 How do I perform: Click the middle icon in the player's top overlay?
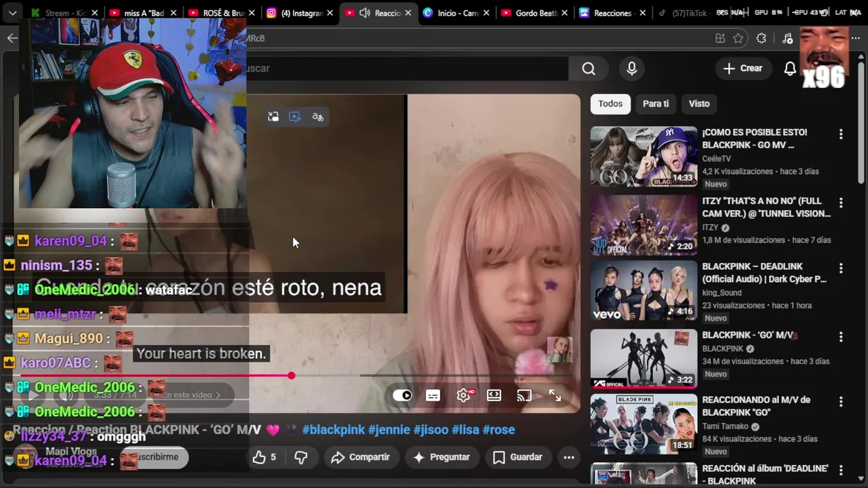click(x=295, y=117)
